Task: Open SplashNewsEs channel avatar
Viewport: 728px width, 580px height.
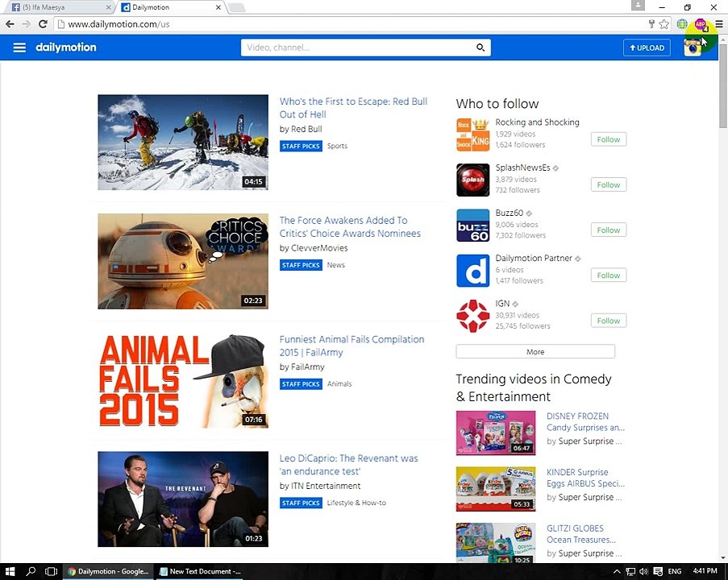Action: (472, 180)
